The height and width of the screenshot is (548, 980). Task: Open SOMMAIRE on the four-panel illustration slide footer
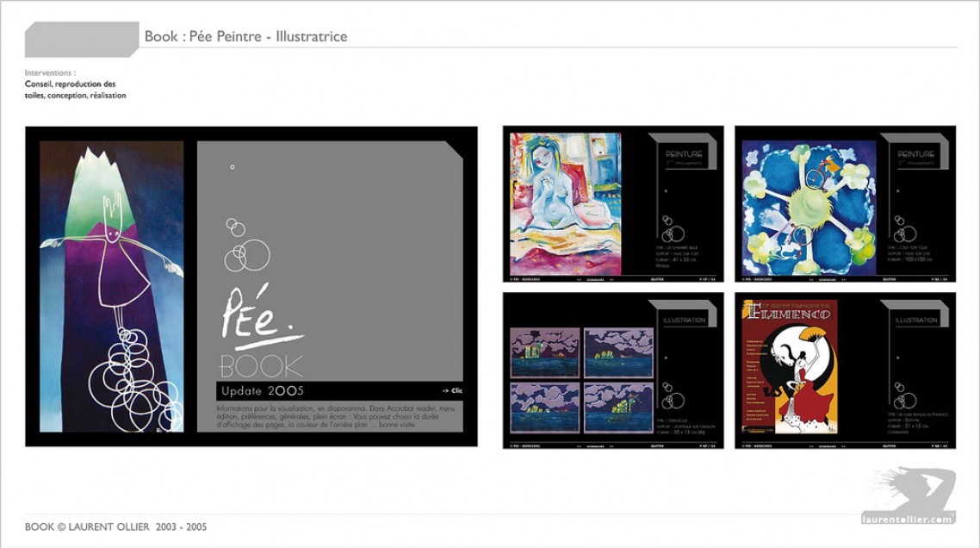point(596,446)
